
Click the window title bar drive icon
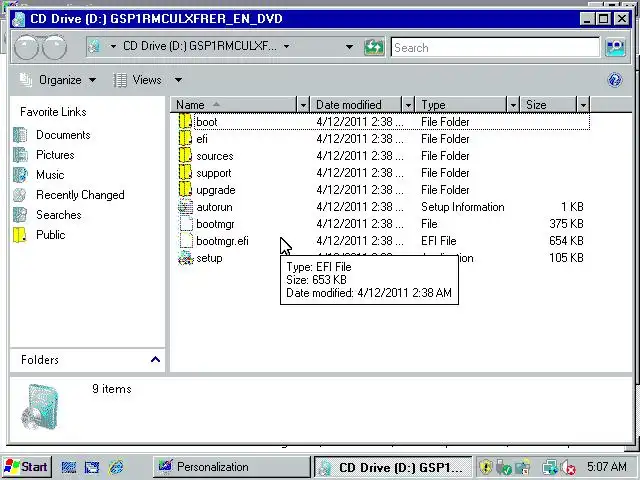pyautogui.click(x=18, y=19)
